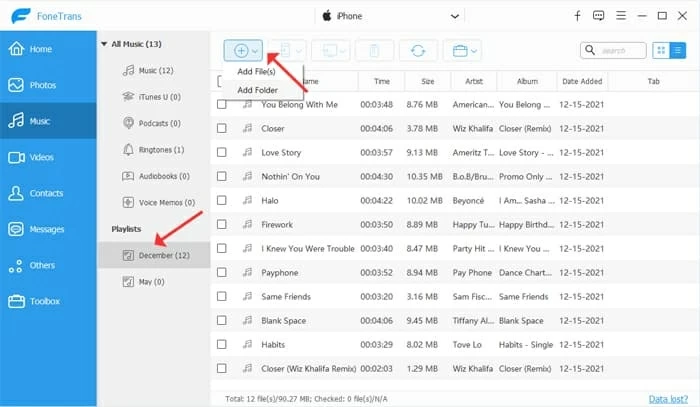Check the Firework song checkbox
Viewport: 700px width, 407px height.
click(x=221, y=224)
